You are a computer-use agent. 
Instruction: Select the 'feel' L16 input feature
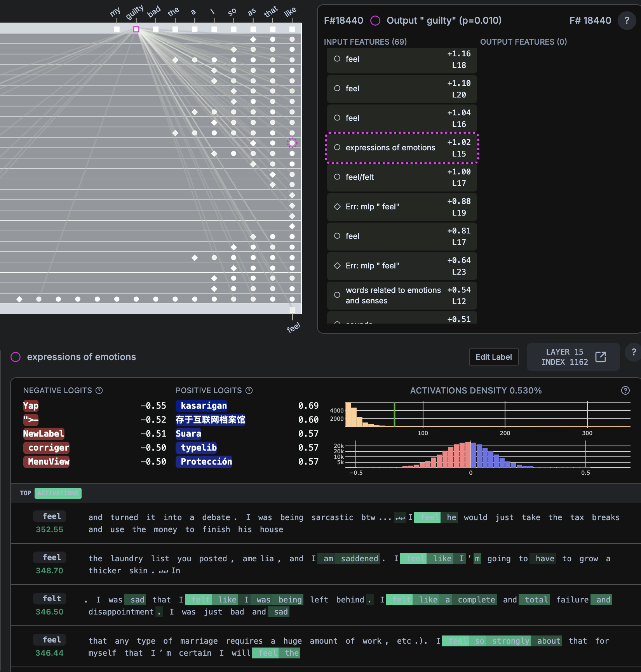pos(402,118)
